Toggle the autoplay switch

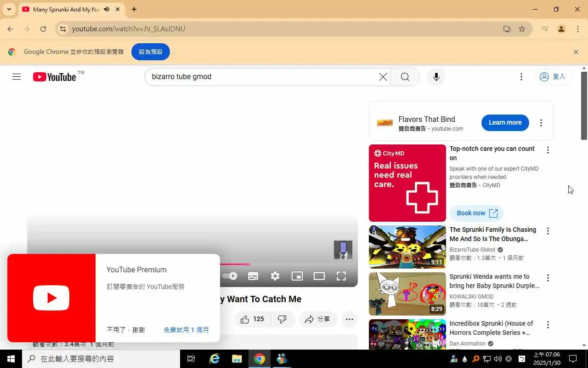point(230,276)
